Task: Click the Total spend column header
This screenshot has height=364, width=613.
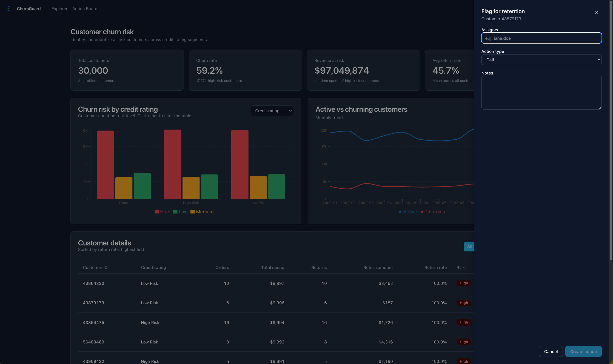Action: 273,268
